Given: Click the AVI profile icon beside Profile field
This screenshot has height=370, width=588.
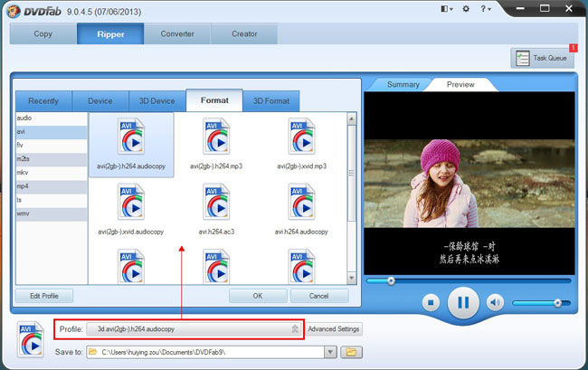Looking at the screenshot, I should pyautogui.click(x=31, y=339).
